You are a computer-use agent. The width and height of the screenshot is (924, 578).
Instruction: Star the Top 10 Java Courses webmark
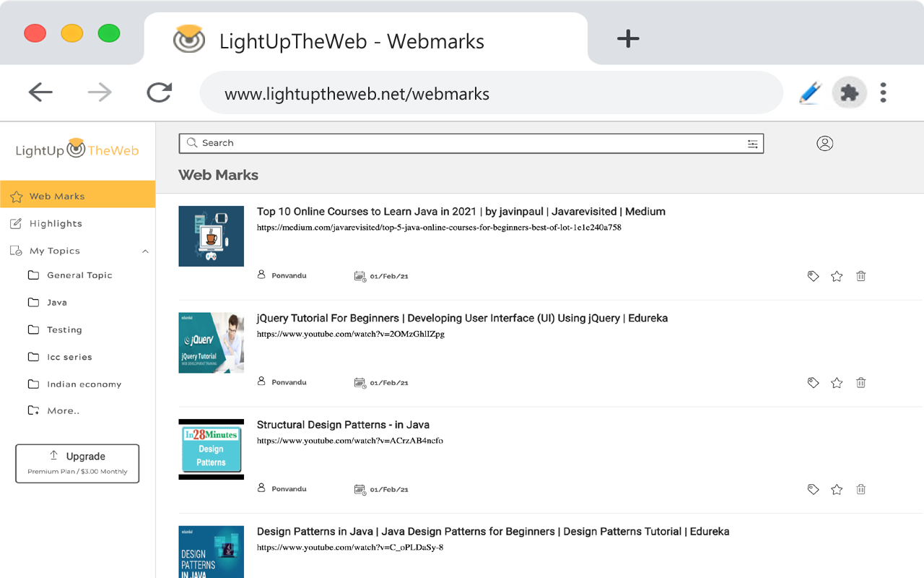click(x=837, y=276)
